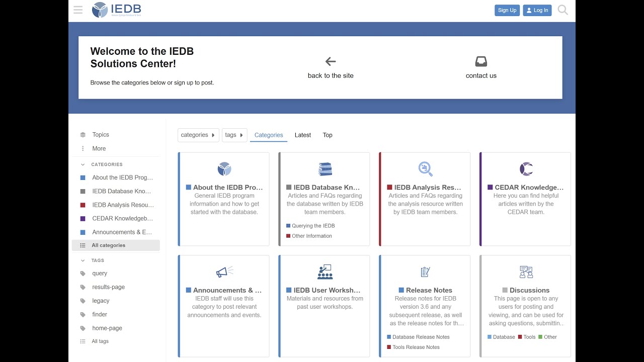The width and height of the screenshot is (644, 362).
Task: Click the Announcements megaphone icon
Action: 224,272
